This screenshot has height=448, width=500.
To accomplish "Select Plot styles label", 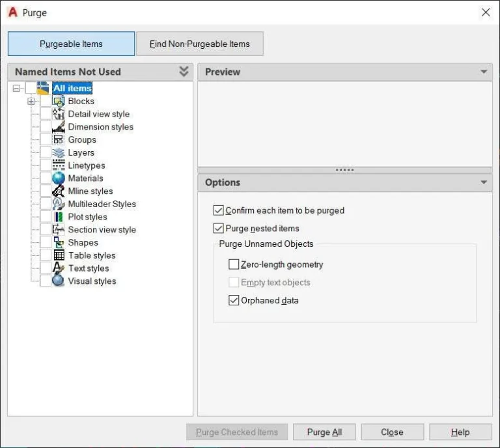I will (x=87, y=217).
